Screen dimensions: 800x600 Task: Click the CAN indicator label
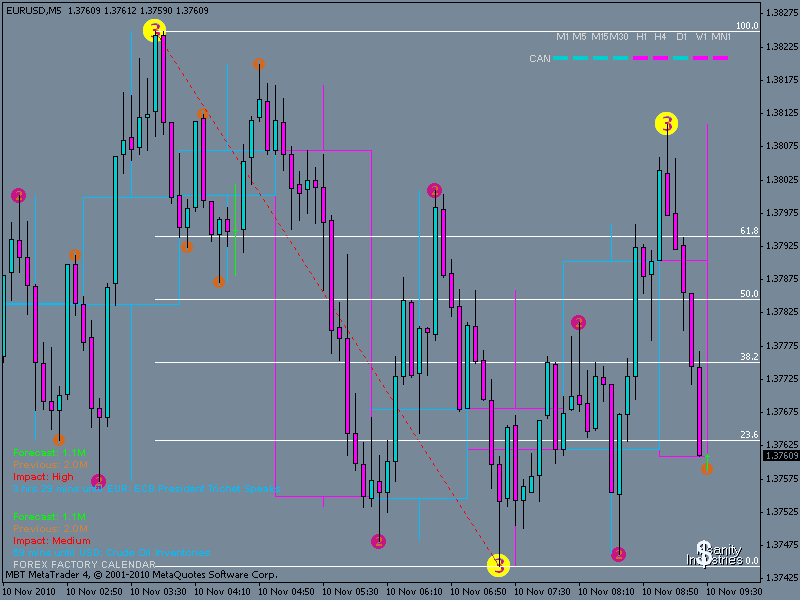[540, 59]
